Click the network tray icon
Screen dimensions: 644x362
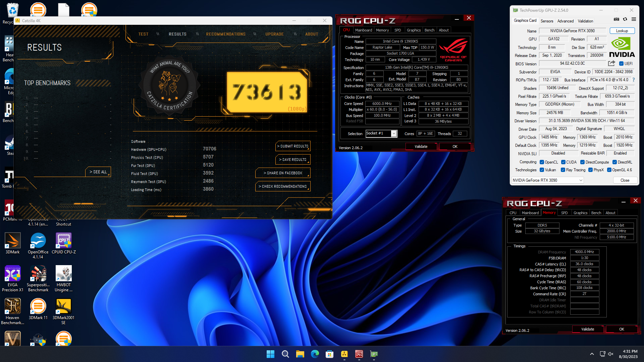(x=602, y=354)
